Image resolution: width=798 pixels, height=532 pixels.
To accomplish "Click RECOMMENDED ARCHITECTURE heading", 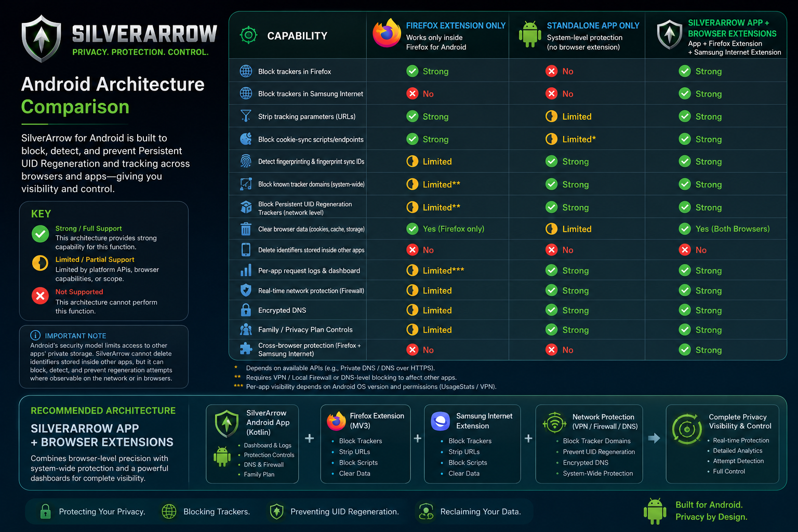I will [103, 410].
